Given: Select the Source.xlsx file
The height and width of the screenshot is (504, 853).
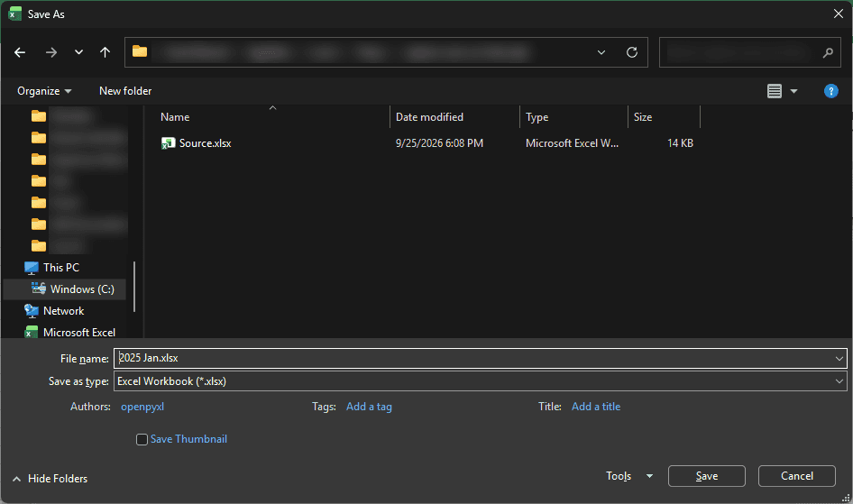Looking at the screenshot, I should point(205,143).
